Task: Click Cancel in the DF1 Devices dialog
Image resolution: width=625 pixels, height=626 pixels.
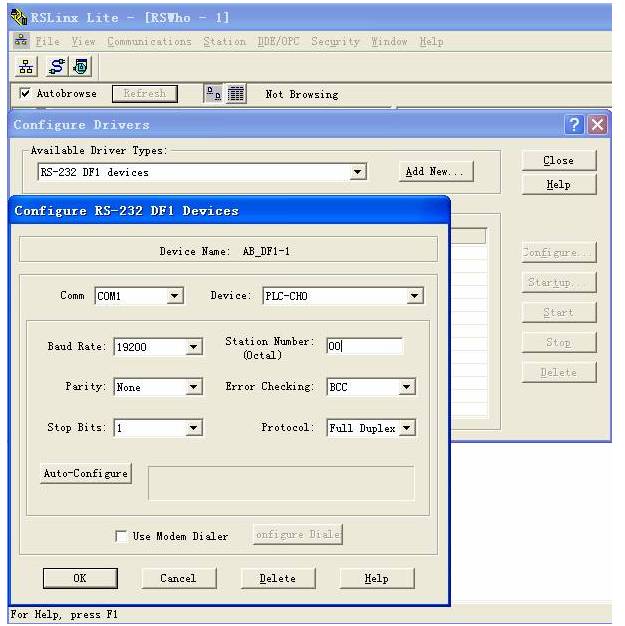Action: tap(179, 578)
